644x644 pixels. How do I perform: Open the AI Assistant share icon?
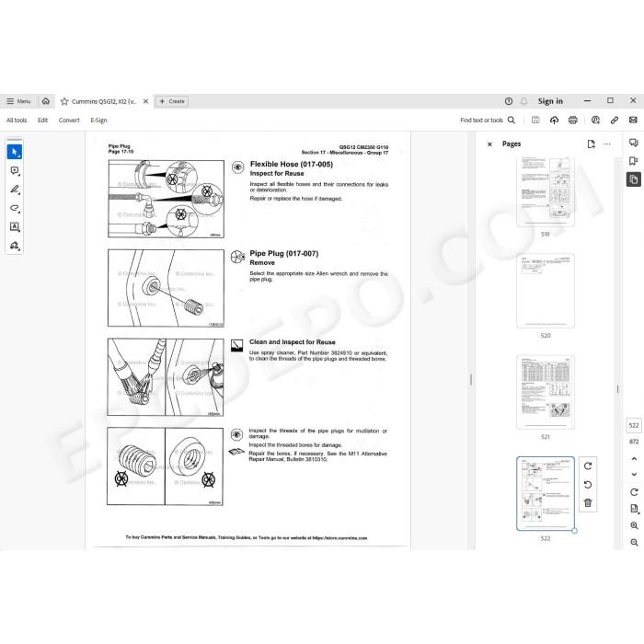coord(595,120)
